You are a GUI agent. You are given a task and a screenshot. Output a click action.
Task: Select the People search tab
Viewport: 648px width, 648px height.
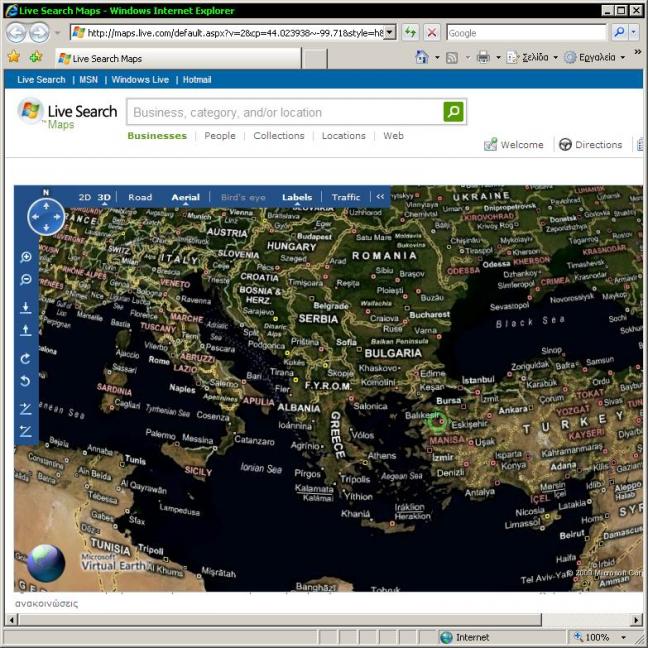tap(220, 136)
